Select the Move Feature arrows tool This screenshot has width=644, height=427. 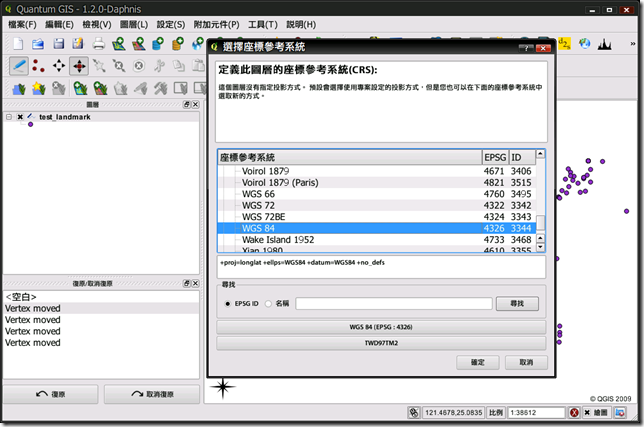(59, 66)
